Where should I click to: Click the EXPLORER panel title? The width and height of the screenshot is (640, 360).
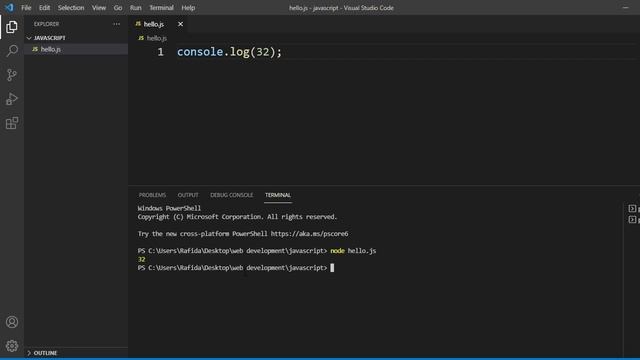pos(47,24)
